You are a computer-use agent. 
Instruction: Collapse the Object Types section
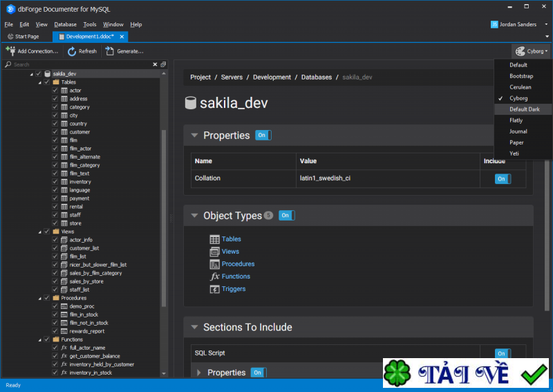194,216
